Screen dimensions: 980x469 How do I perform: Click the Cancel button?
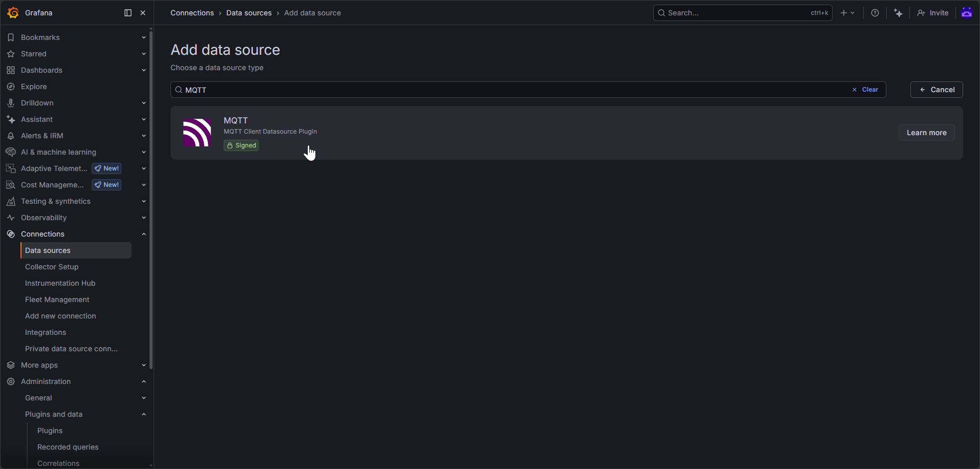(x=936, y=90)
